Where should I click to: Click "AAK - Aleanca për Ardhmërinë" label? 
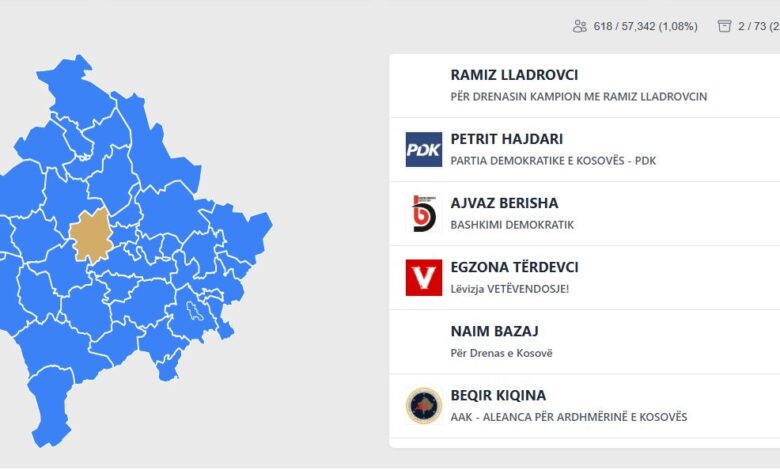coord(568,416)
